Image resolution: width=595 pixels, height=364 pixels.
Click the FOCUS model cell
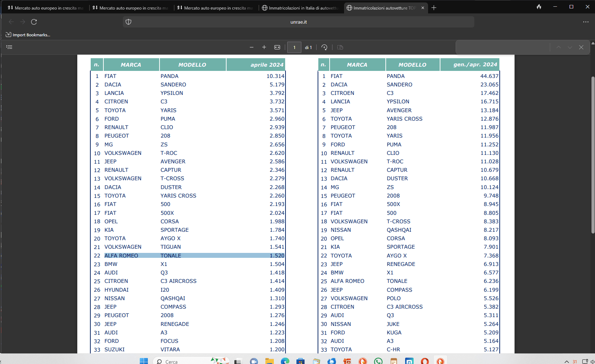coord(169,341)
